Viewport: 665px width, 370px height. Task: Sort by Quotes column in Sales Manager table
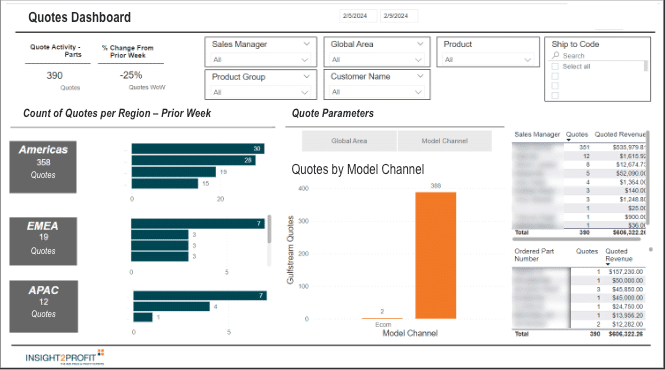point(577,135)
